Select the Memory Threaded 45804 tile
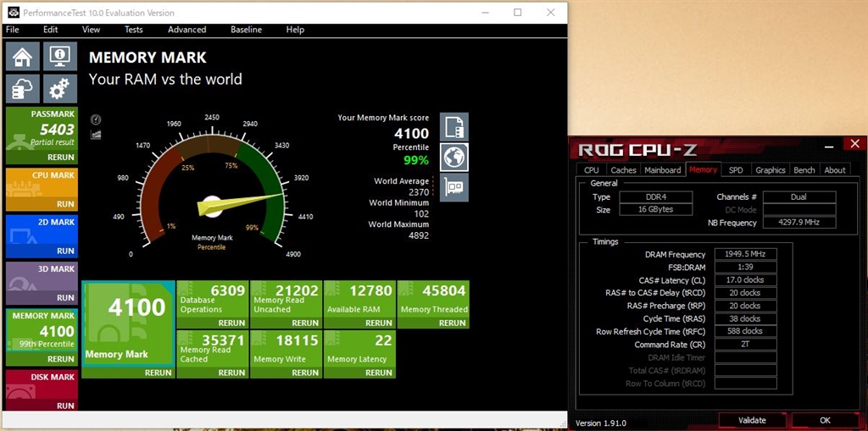The width and height of the screenshot is (868, 431). (x=433, y=299)
